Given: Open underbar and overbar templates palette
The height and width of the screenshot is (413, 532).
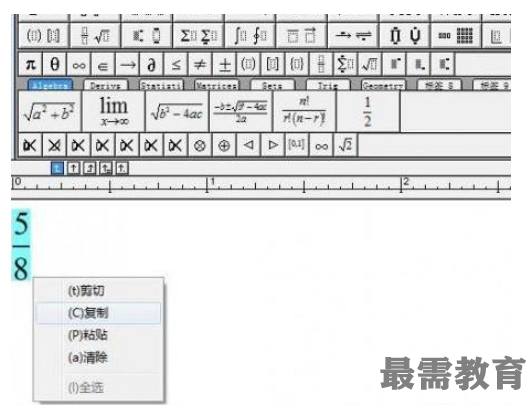Looking at the screenshot, I should click(x=302, y=35).
